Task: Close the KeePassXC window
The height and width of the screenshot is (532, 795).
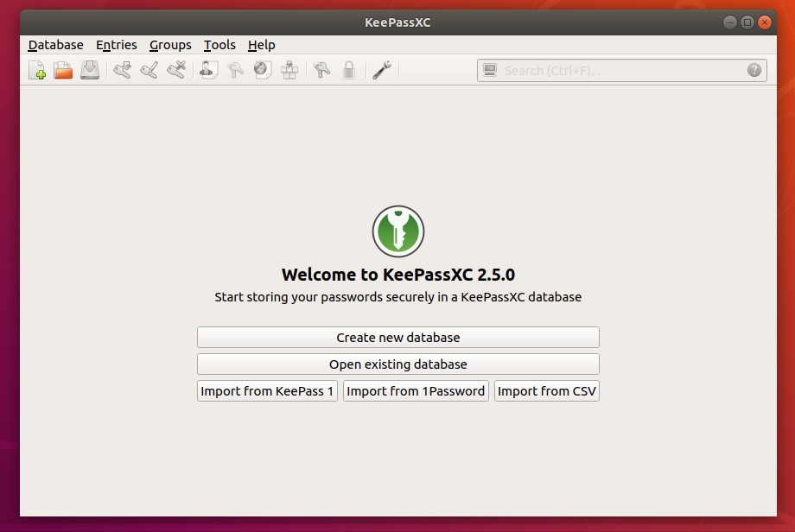Action: pyautogui.click(x=765, y=22)
